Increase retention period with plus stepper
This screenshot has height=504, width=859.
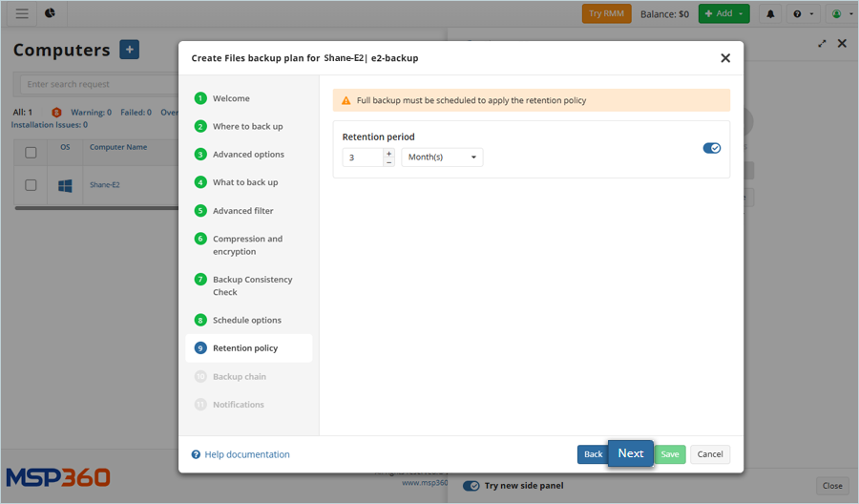pos(388,153)
